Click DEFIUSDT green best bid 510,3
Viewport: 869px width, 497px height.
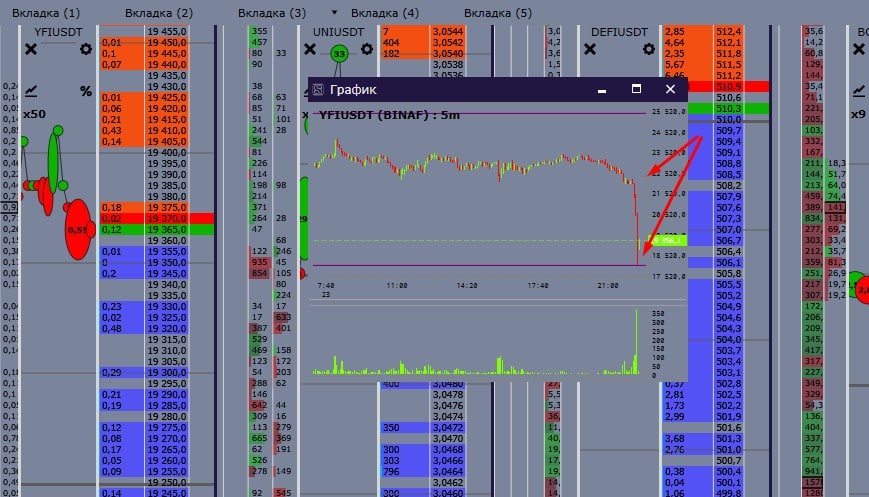(728, 109)
